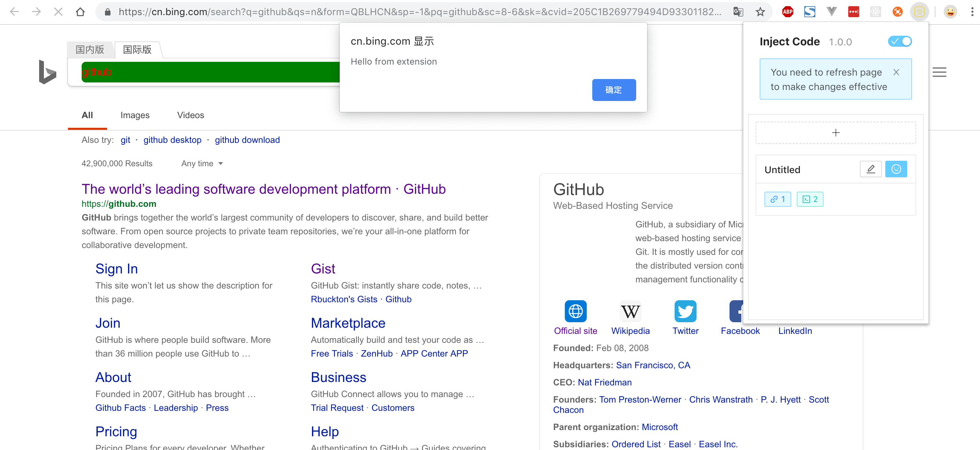Open the github desktop suggestion link

pyautogui.click(x=172, y=140)
